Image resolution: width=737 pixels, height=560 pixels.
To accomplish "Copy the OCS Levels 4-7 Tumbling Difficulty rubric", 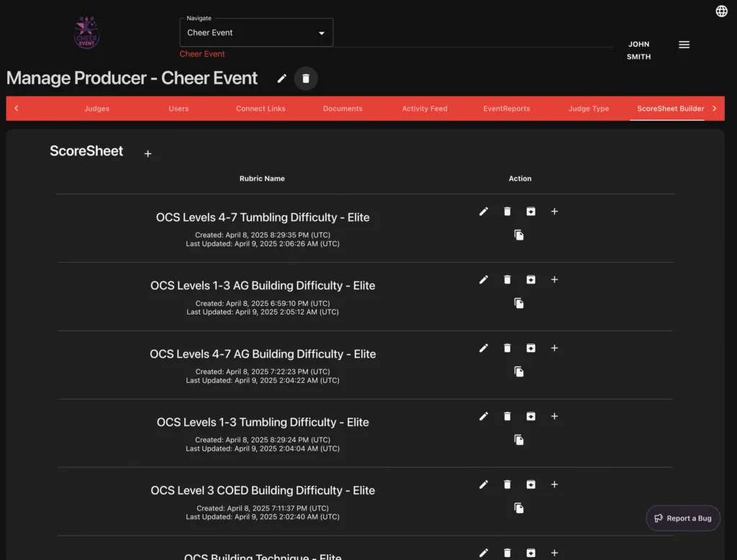I will 518,235.
